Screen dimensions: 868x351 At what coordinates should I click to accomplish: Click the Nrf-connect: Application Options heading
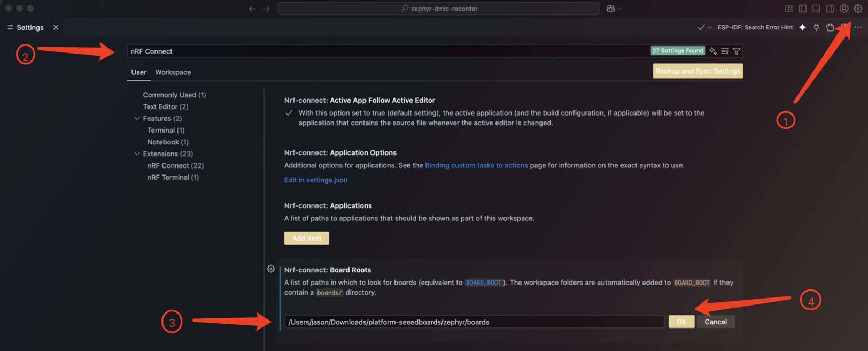point(340,152)
